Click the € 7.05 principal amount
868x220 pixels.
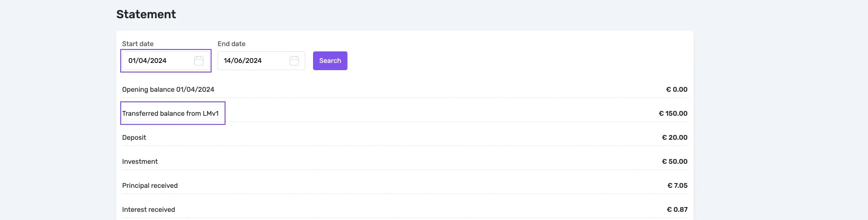pos(677,185)
